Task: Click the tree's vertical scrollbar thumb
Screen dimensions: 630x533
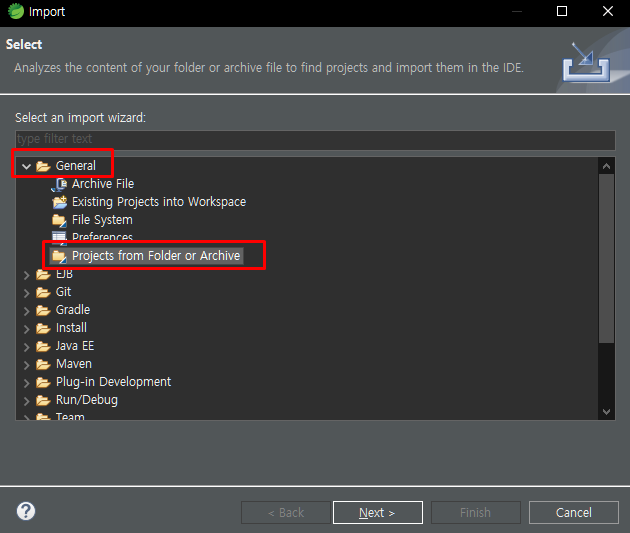Action: (606, 258)
